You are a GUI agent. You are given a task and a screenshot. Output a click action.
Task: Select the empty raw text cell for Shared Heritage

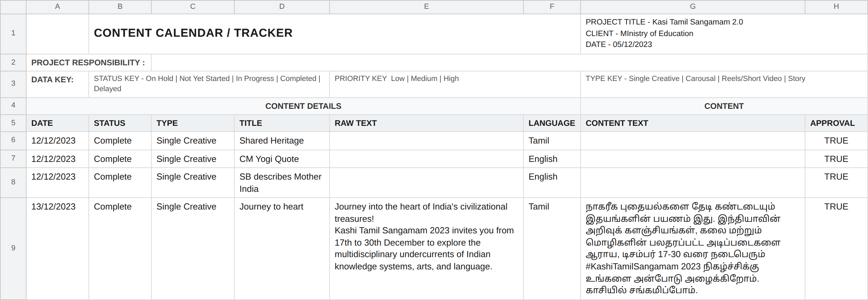(427, 141)
